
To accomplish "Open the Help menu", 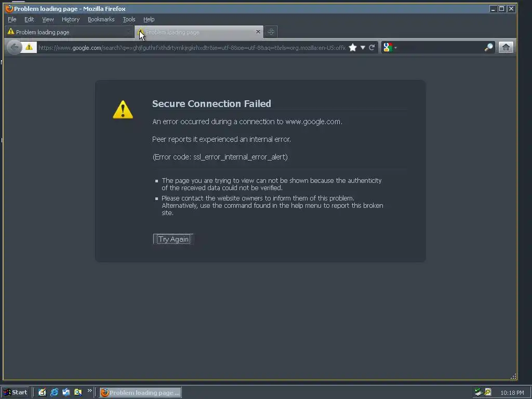I will tap(149, 19).
